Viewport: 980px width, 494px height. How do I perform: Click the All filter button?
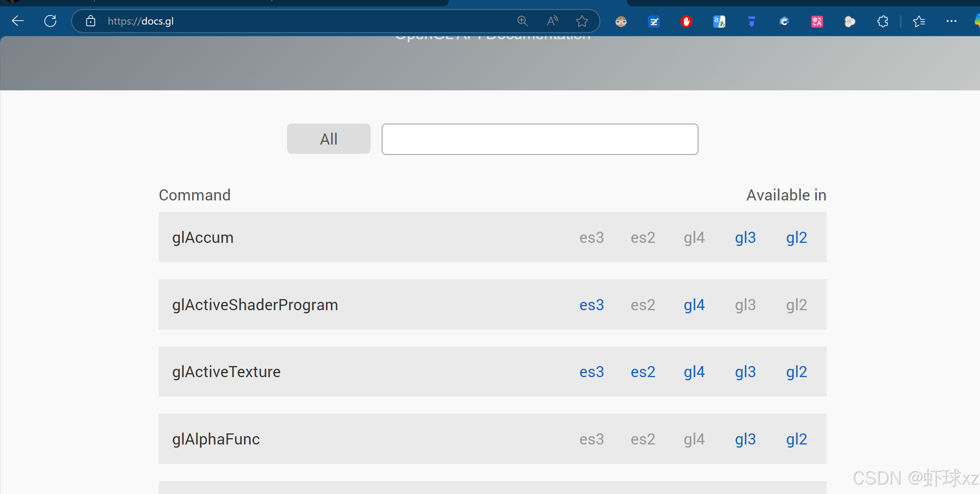pyautogui.click(x=329, y=139)
